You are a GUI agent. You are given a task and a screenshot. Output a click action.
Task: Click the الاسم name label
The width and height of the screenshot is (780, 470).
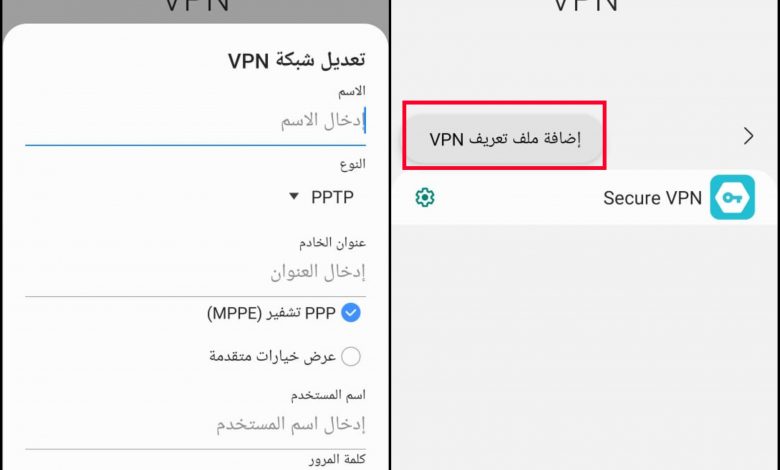click(352, 92)
